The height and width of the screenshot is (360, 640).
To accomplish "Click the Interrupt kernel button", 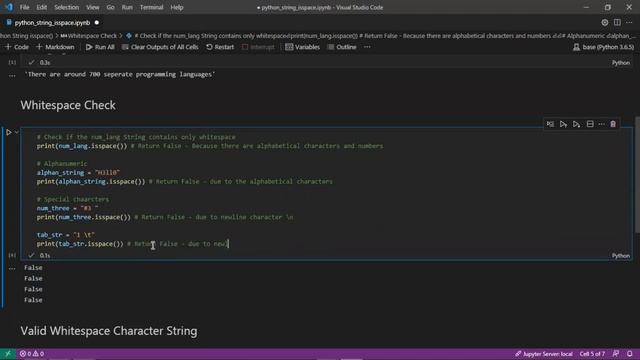I will coord(258,47).
